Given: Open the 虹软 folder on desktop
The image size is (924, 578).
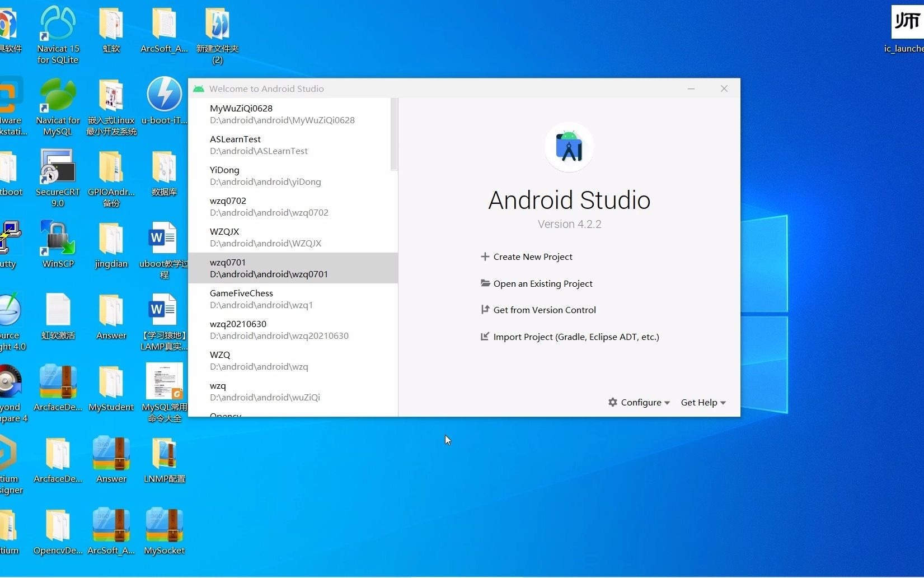Looking at the screenshot, I should [111, 29].
